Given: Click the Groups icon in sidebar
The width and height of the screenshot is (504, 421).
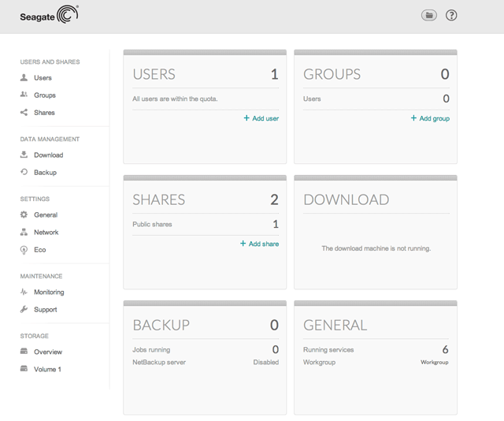Looking at the screenshot, I should pyautogui.click(x=24, y=95).
